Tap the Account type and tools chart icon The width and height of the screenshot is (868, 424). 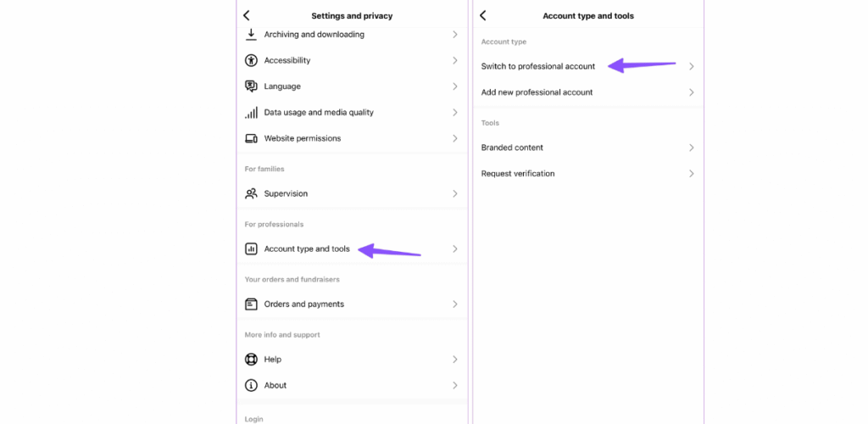251,249
